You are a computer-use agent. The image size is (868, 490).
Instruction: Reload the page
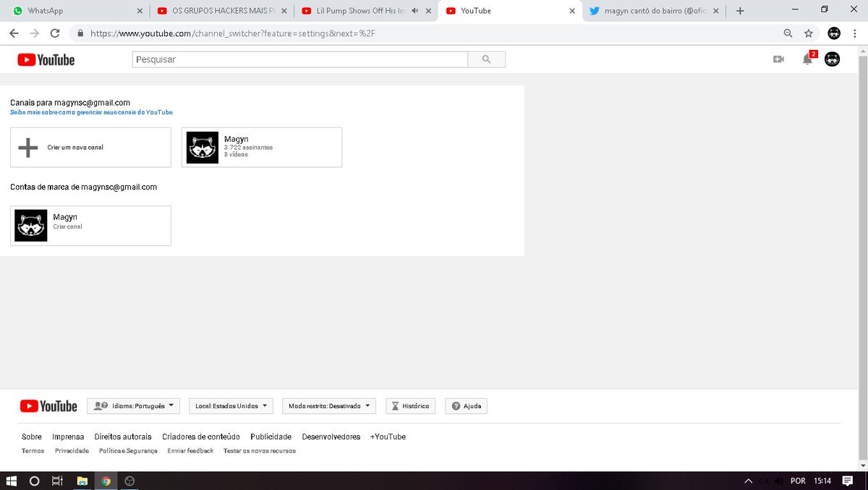(x=55, y=33)
